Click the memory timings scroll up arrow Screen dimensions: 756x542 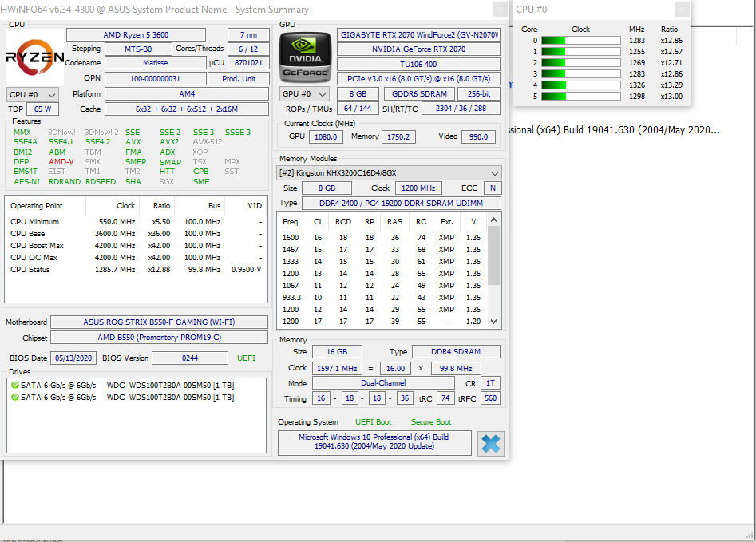click(x=493, y=220)
